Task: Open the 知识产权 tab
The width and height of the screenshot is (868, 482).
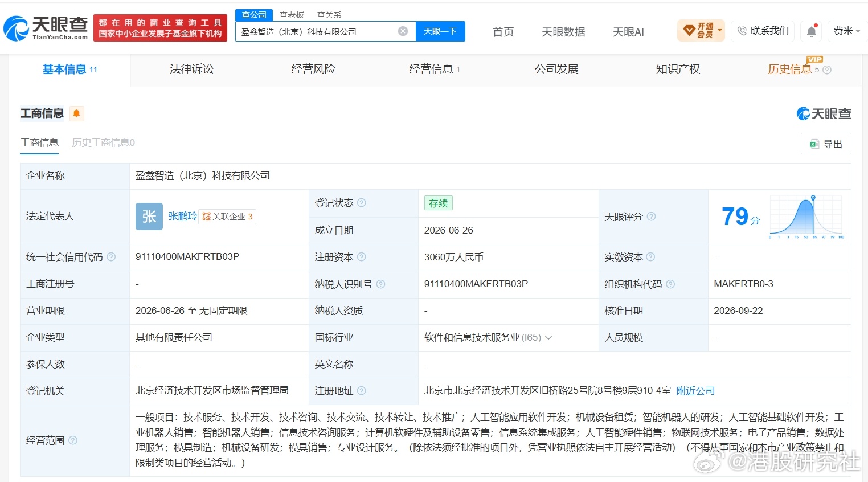Action: pos(678,70)
